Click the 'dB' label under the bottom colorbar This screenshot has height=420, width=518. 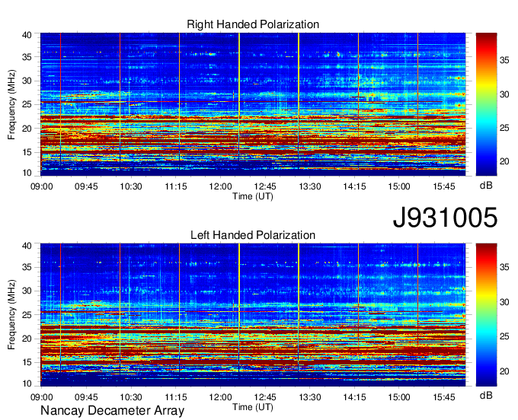pyautogui.click(x=486, y=395)
